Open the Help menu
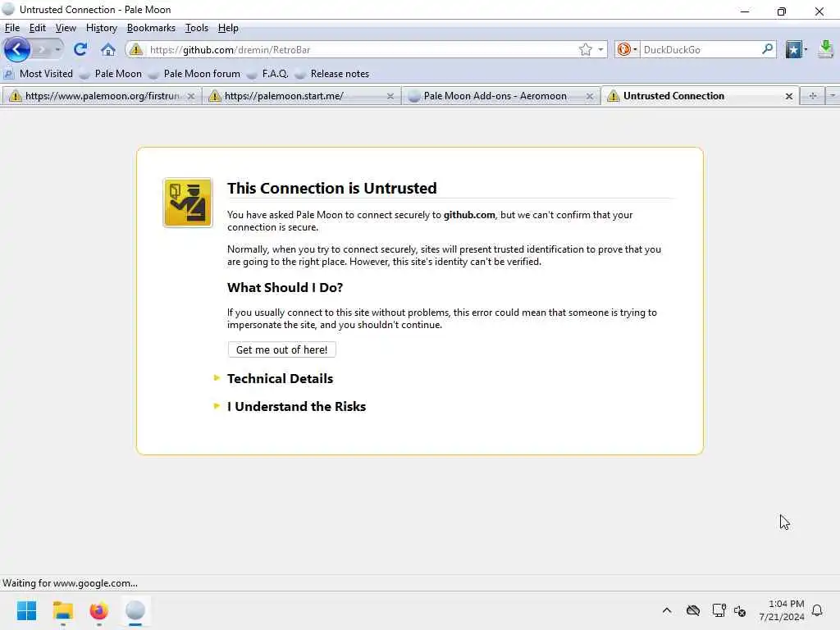The height and width of the screenshot is (630, 840). (x=228, y=28)
